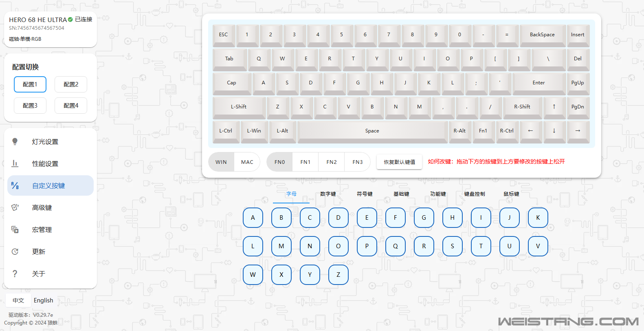Select the left arrow key on keyboard

(530, 132)
